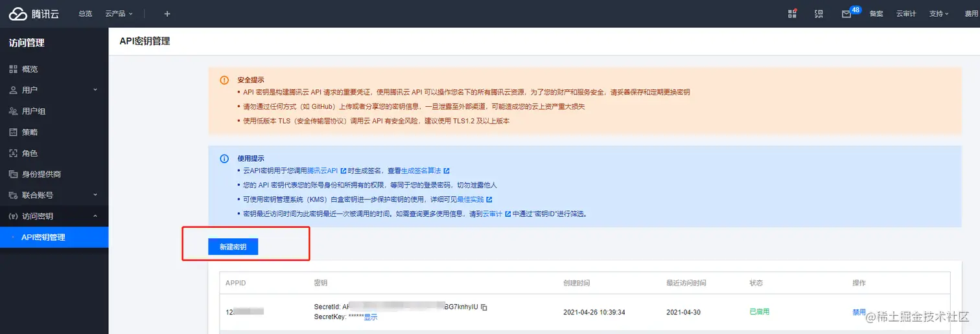980x334 pixels.
Task: Expand the 支持 dropdown menu
Action: [939, 14]
